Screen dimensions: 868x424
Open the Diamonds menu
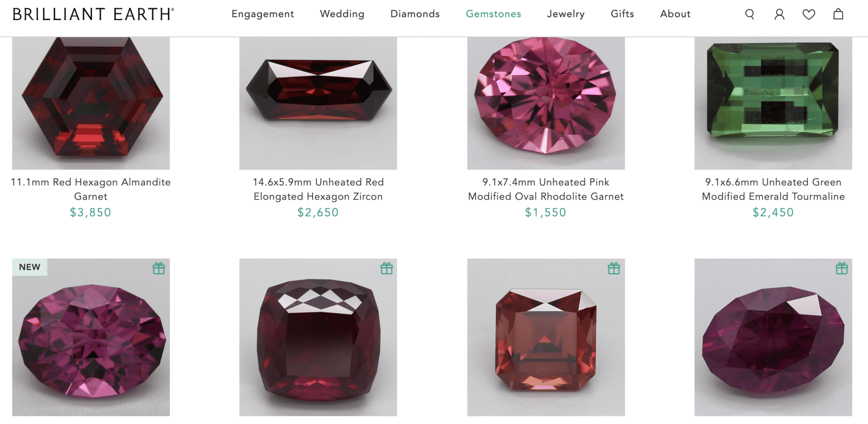(415, 14)
